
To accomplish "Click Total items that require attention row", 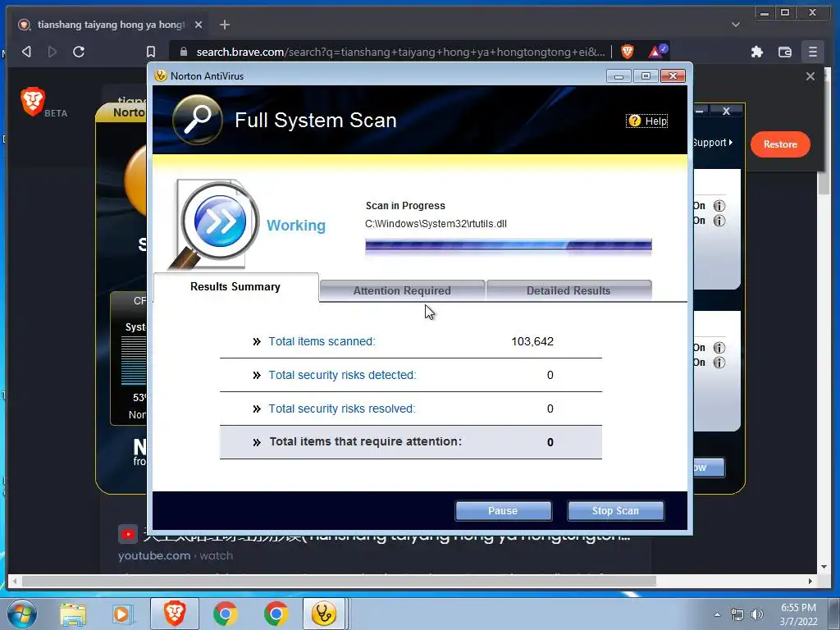I will click(x=411, y=442).
